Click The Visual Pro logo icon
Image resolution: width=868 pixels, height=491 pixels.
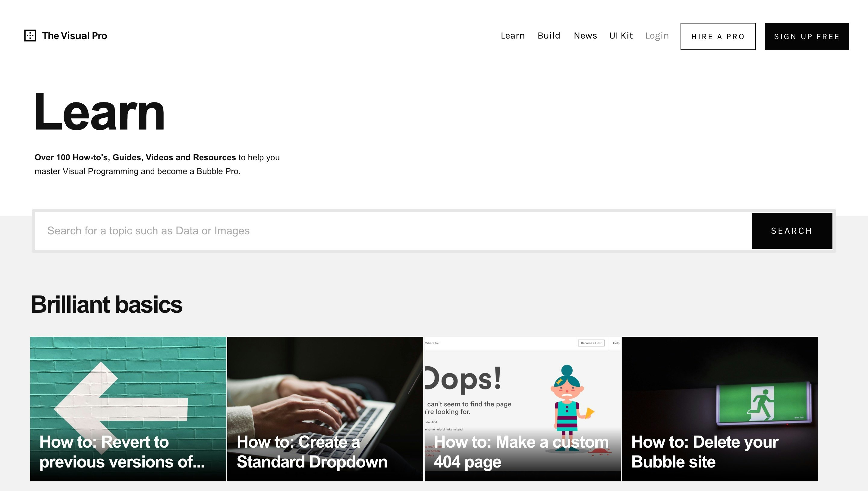coord(30,36)
